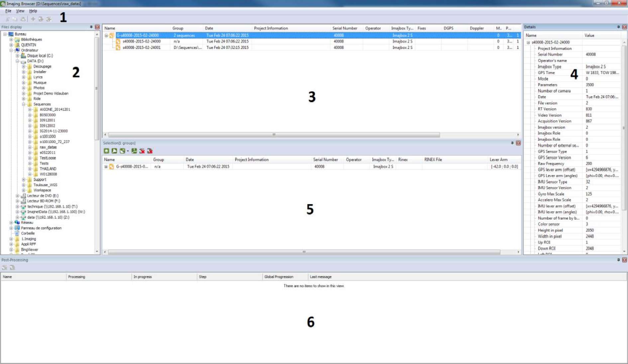
Task: Select the Projet Demo Vidauban folder
Action: coord(51,93)
